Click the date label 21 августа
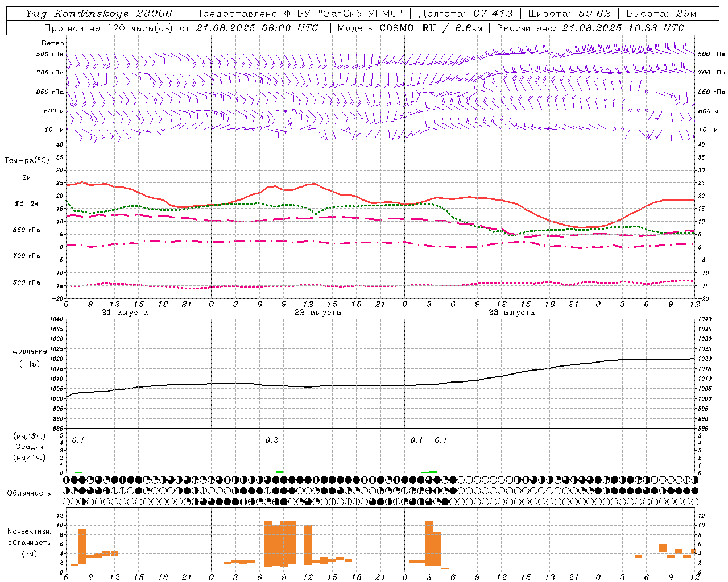The height and width of the screenshot is (582, 728). 125,313
